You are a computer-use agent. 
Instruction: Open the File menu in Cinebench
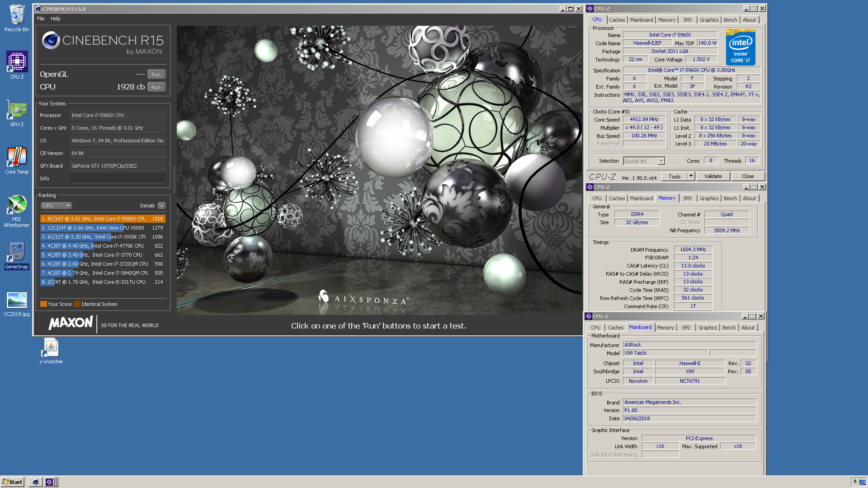point(41,19)
